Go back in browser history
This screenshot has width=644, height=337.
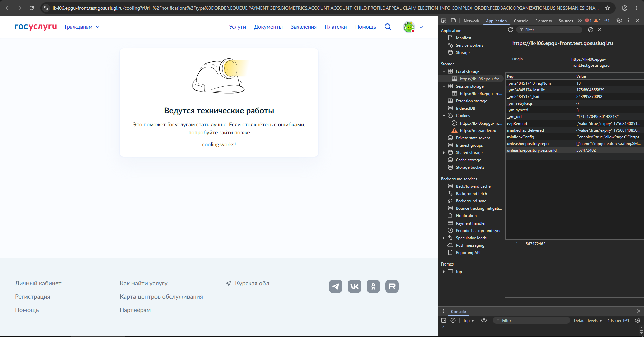(7, 8)
